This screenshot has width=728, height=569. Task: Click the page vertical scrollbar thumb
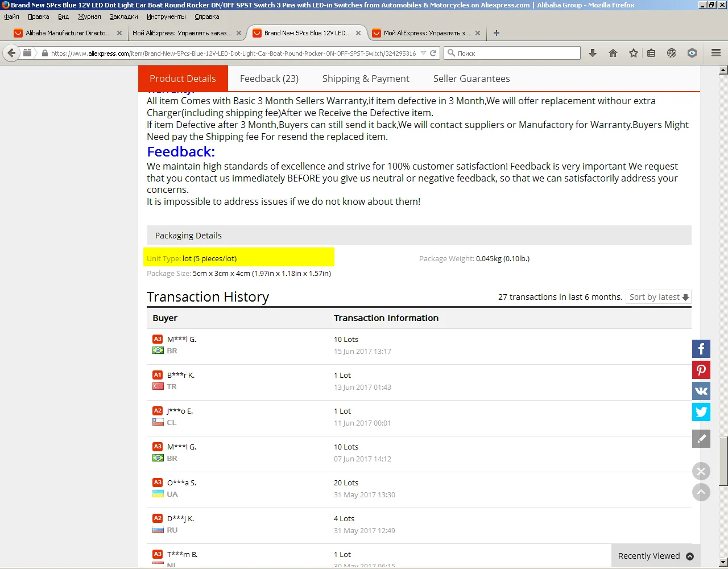723,461
